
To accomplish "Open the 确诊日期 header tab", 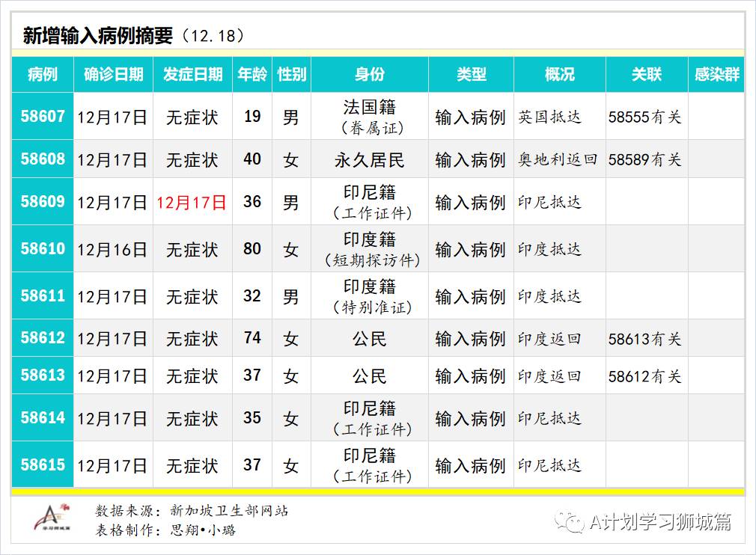I will point(114,75).
